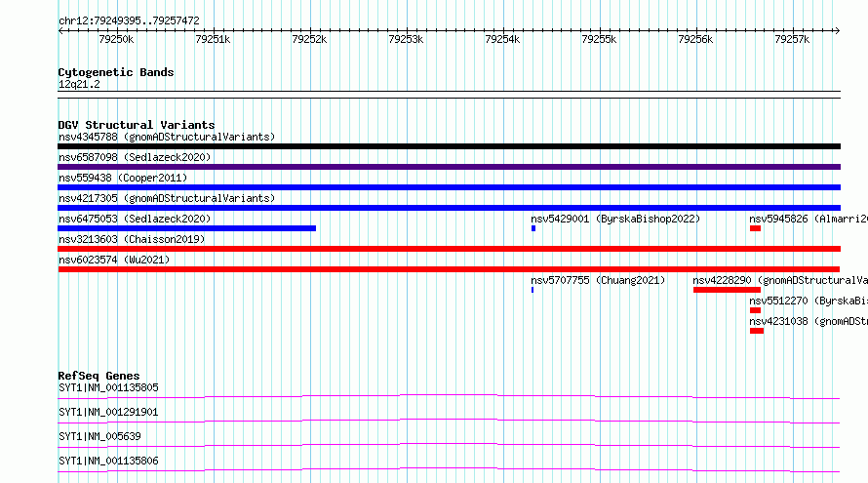Open SYT1|NM_001291901 transcript label

point(108,412)
